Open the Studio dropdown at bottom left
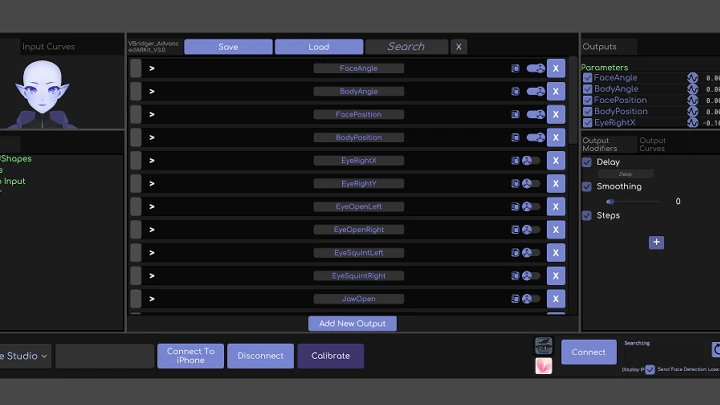 point(24,356)
